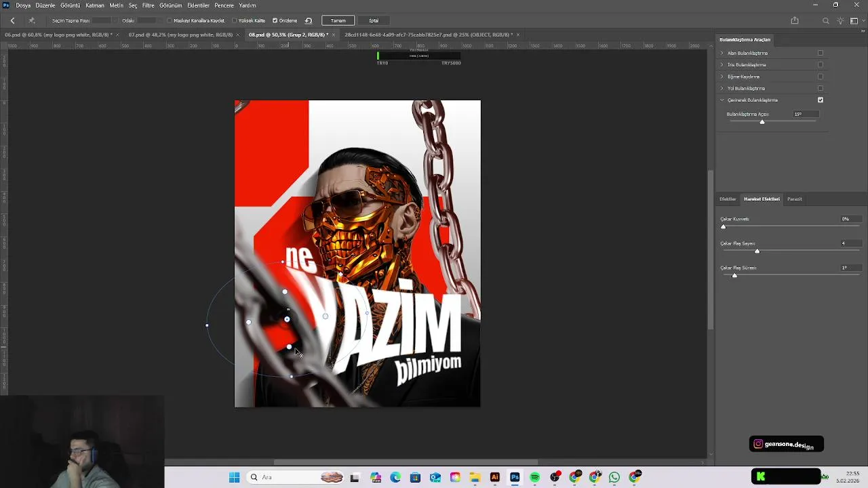Screen dimensions: 868x488
Task: Open File Explorer from the taskbar
Action: 475,477
